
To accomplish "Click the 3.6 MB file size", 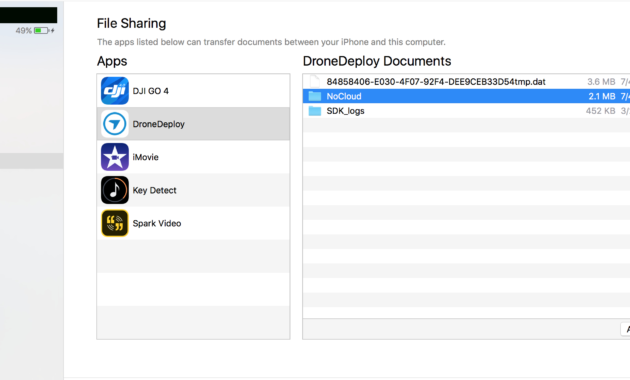I will (601, 82).
